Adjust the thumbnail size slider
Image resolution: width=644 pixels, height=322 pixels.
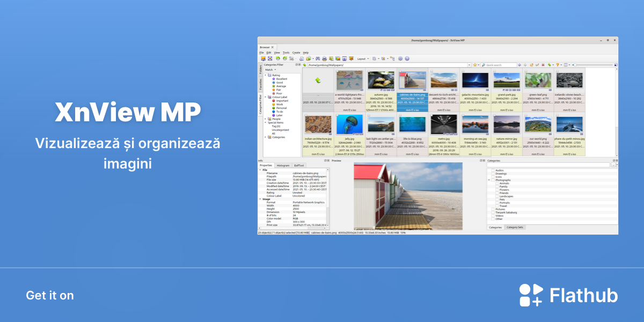(592, 65)
